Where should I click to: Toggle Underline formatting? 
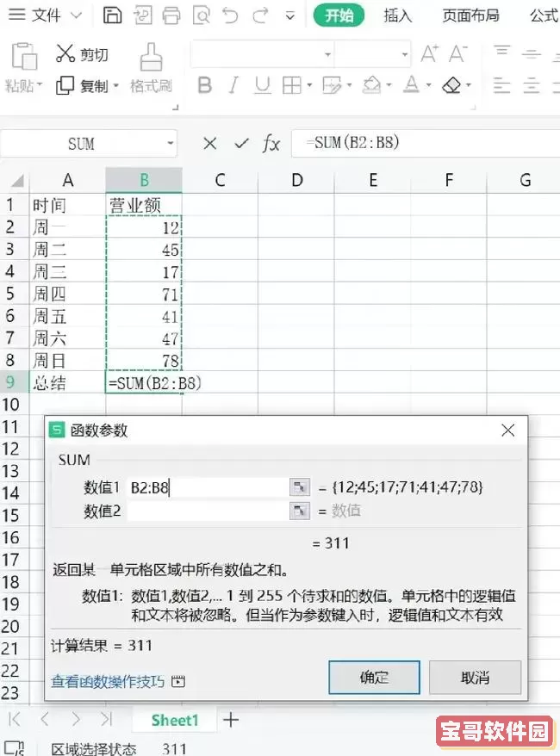[x=263, y=85]
